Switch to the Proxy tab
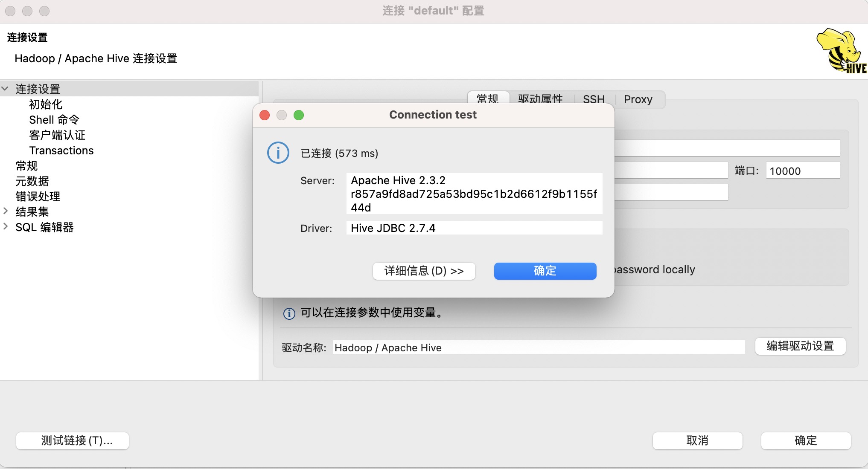The image size is (868, 469). (638, 99)
